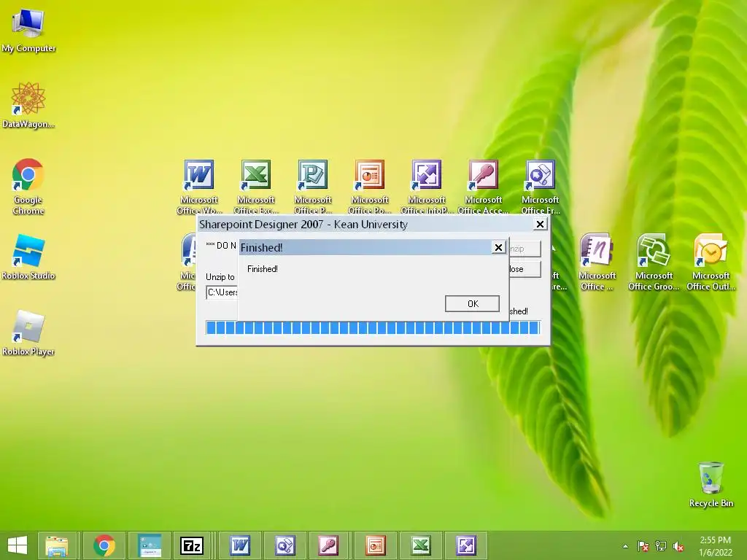
Task: Click the Sharepoint Designer 2007 title bar
Action: [365, 224]
